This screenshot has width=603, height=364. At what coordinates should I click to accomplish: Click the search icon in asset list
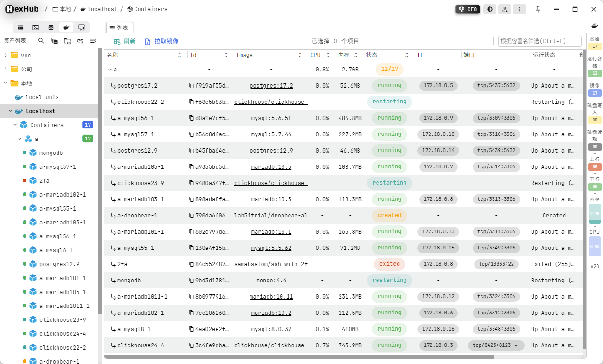click(41, 41)
